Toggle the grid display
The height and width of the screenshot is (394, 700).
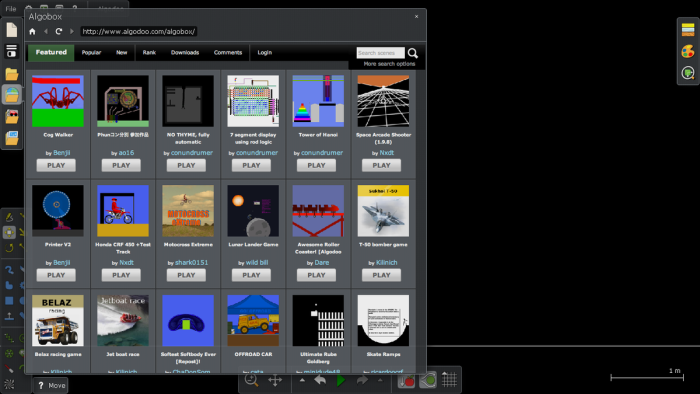point(450,380)
